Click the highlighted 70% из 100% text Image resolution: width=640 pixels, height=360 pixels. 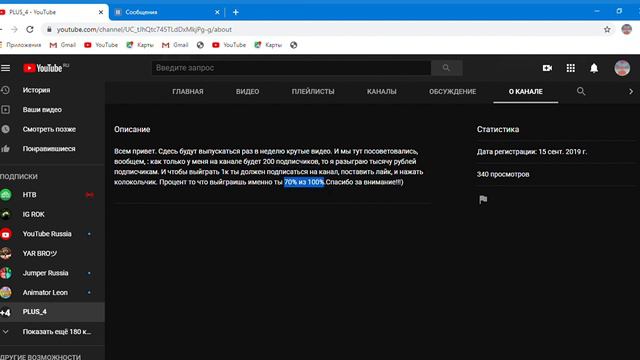304,182
